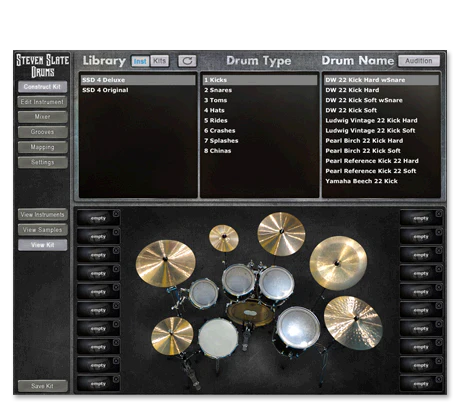This screenshot has height=416, width=460.
Task: Choose drum type 2 Snares
Action: tap(260, 90)
